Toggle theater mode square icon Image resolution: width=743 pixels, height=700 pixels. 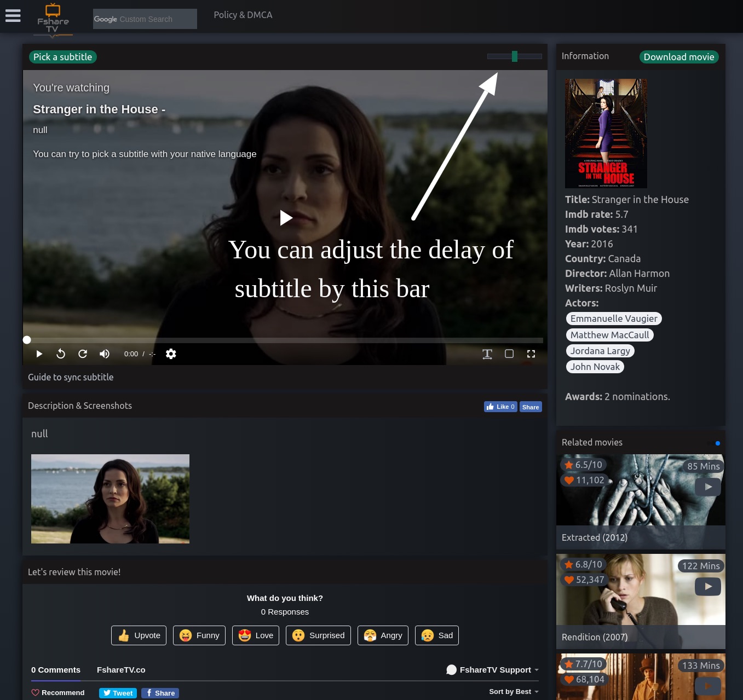pyautogui.click(x=509, y=354)
